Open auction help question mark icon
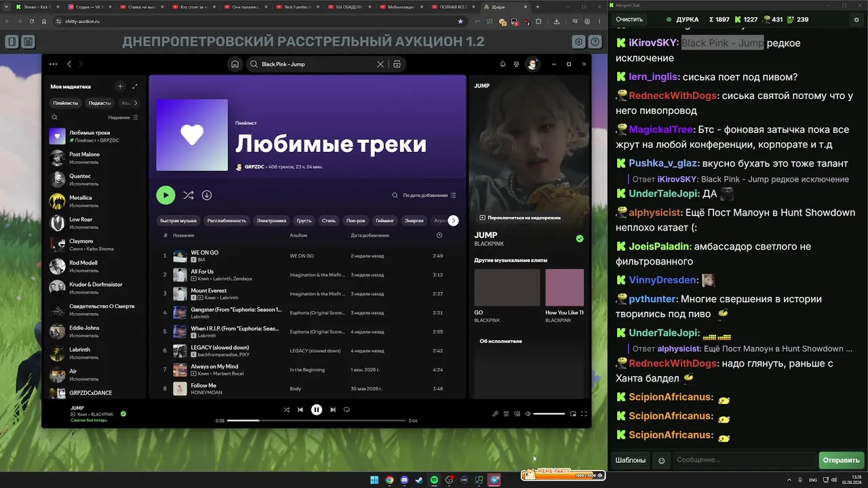 pos(595,42)
